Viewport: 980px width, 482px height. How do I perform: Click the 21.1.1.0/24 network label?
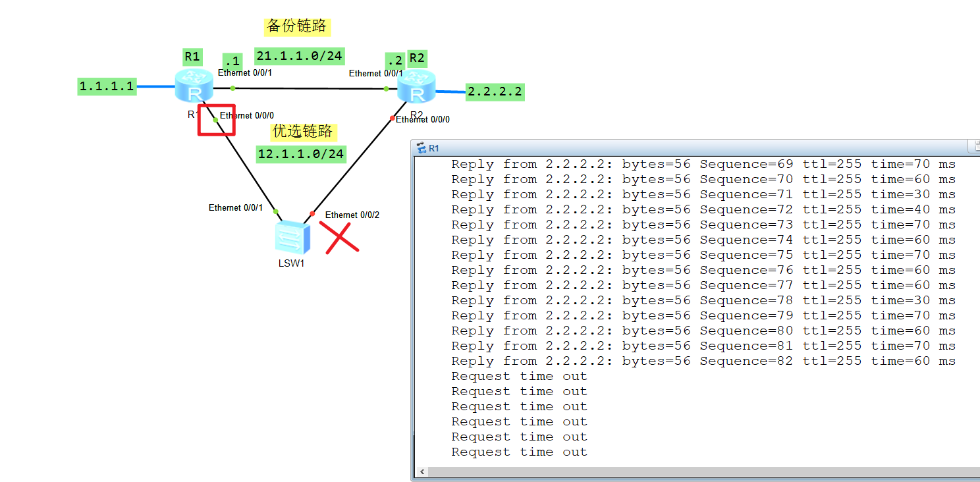point(299,56)
